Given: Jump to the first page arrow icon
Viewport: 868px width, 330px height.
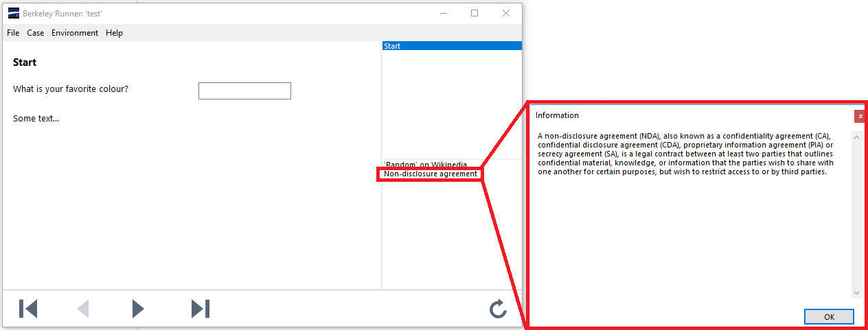Looking at the screenshot, I should [28, 309].
